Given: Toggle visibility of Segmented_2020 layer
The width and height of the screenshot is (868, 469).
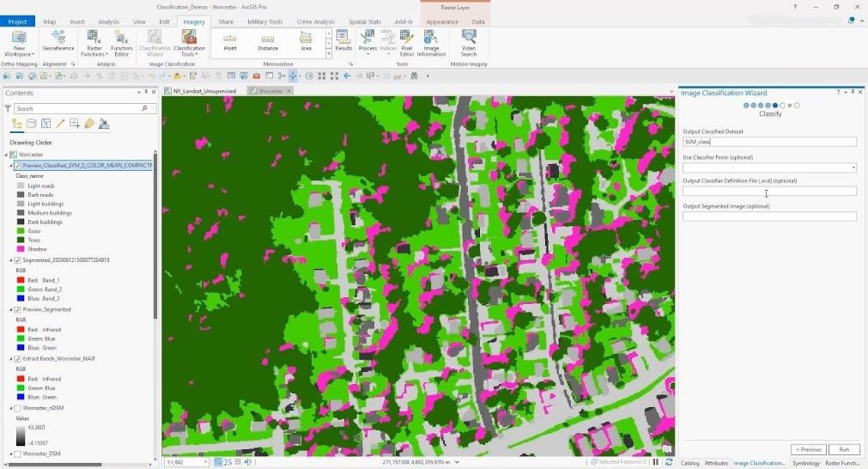Looking at the screenshot, I should click(18, 259).
